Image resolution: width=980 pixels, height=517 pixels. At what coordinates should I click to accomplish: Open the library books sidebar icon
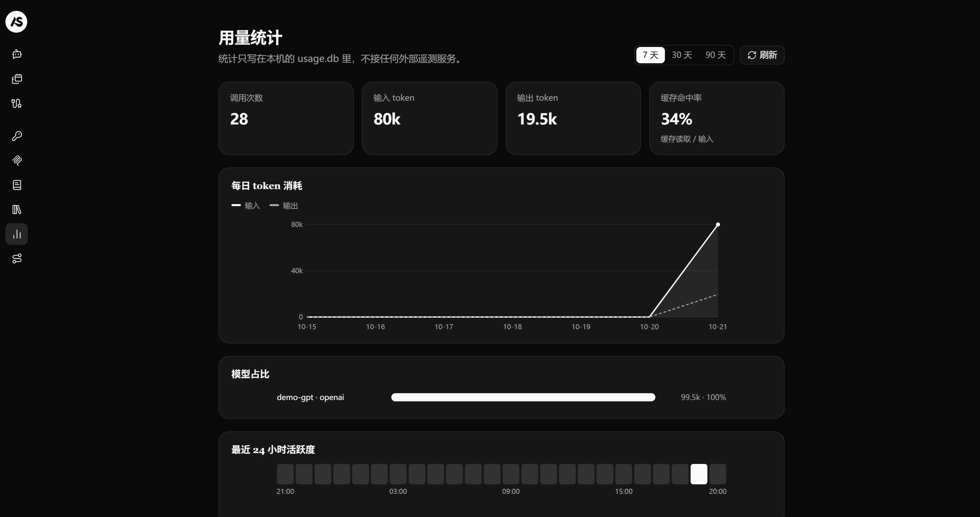(17, 210)
